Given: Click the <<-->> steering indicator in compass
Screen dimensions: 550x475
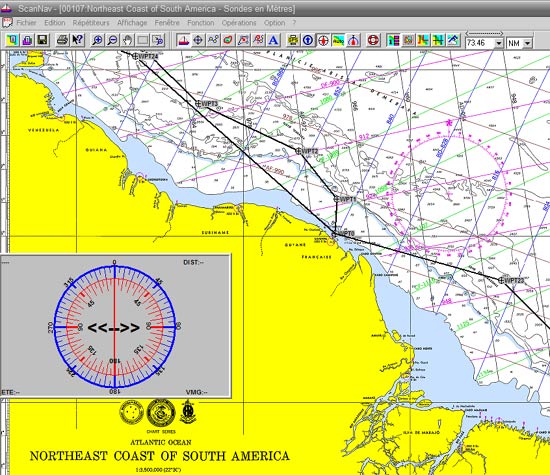Looking at the screenshot, I should tap(114, 328).
